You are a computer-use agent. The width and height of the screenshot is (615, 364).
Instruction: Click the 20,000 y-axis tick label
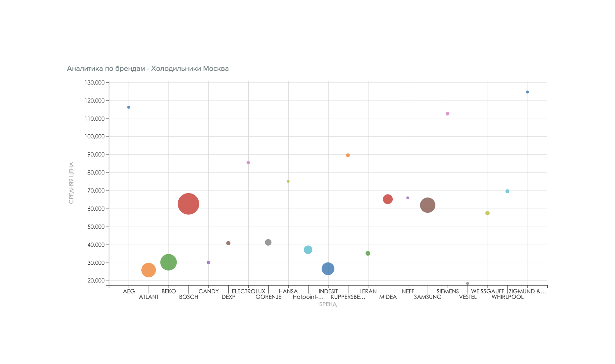[x=96, y=281]
